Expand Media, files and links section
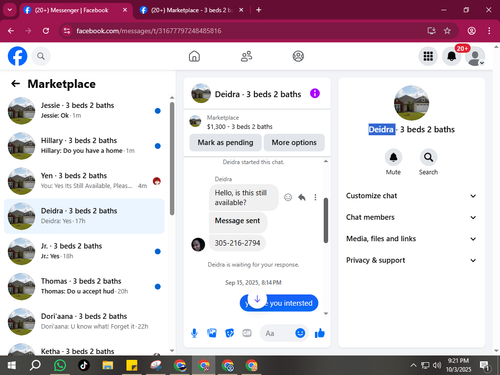The height and width of the screenshot is (375, 500). (411, 239)
